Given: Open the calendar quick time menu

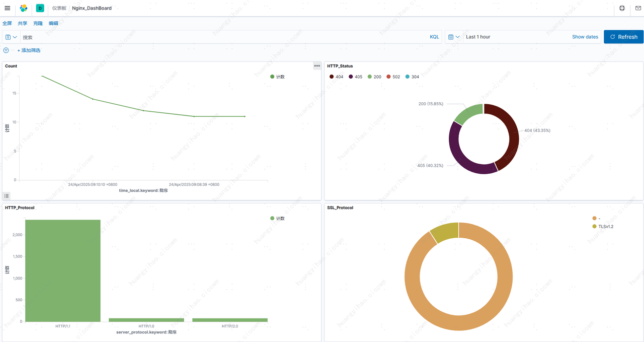Looking at the screenshot, I should click(454, 37).
